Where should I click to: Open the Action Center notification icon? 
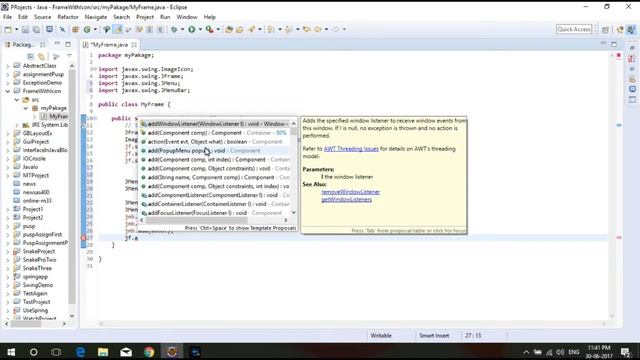pyautogui.click(x=625, y=352)
